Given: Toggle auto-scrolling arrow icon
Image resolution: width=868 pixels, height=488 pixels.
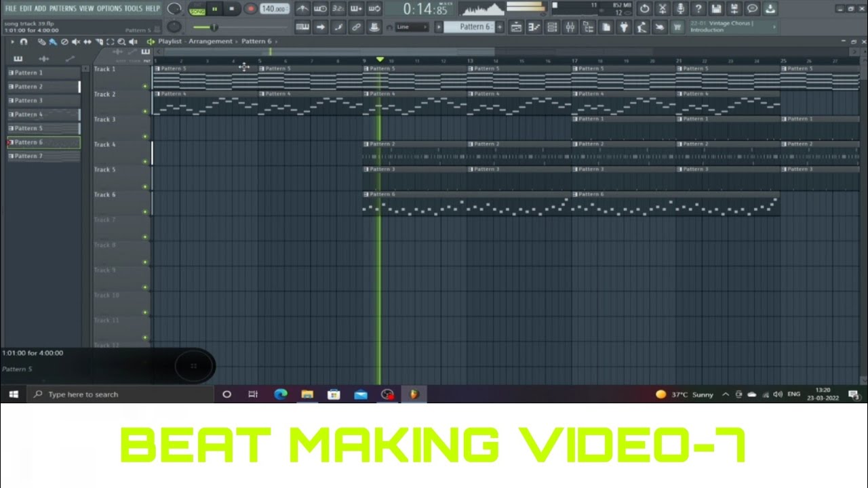Looking at the screenshot, I should (x=320, y=27).
